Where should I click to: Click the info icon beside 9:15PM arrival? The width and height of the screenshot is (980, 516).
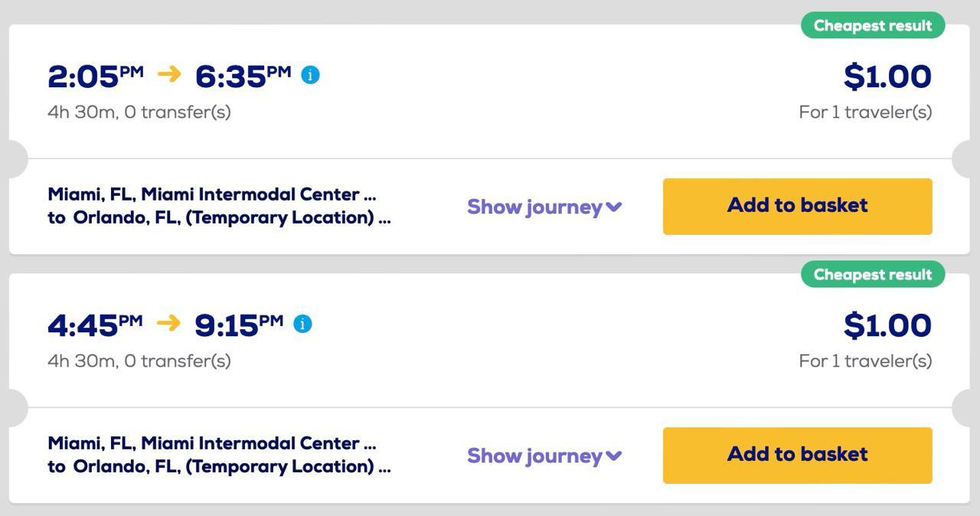click(302, 324)
